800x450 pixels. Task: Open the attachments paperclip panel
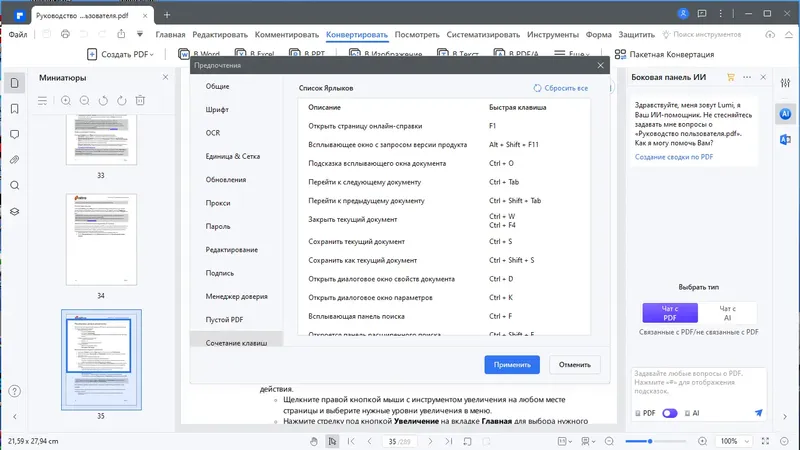click(14, 160)
